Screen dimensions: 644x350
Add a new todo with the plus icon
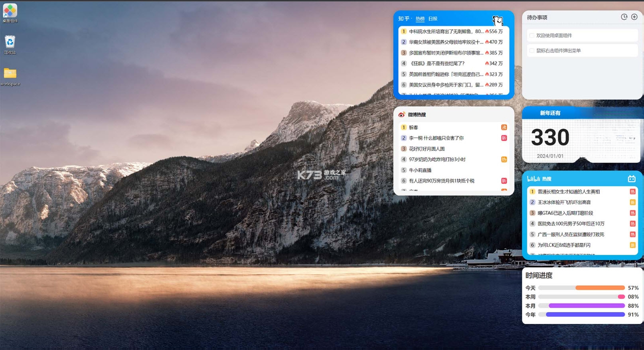pos(634,17)
